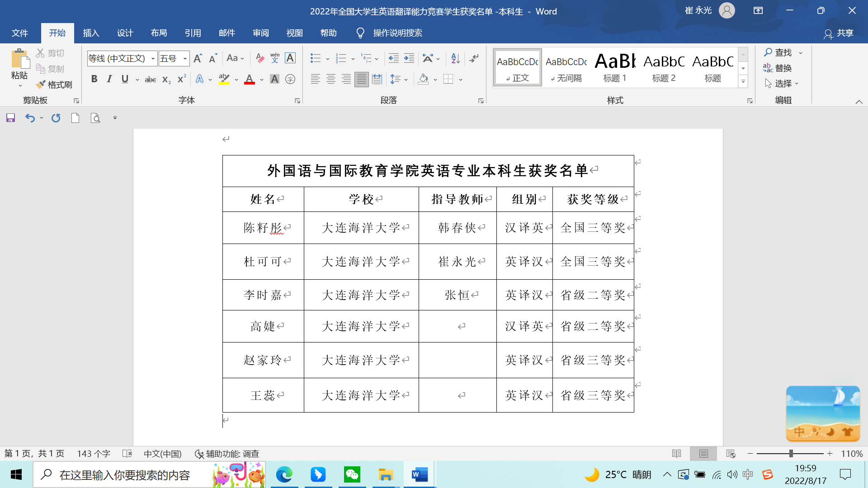Click the save icon in quick access toolbar
This screenshot has width=868, height=488.
click(10, 118)
